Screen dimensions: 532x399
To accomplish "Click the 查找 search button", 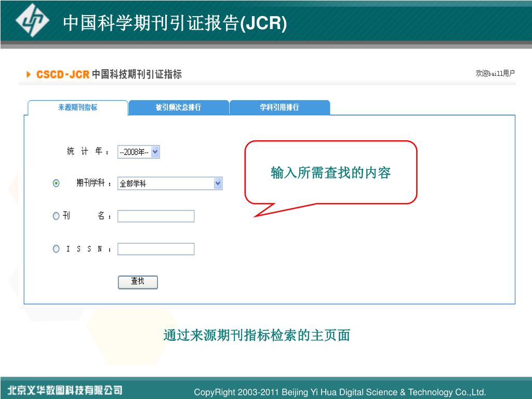I will 138,282.
